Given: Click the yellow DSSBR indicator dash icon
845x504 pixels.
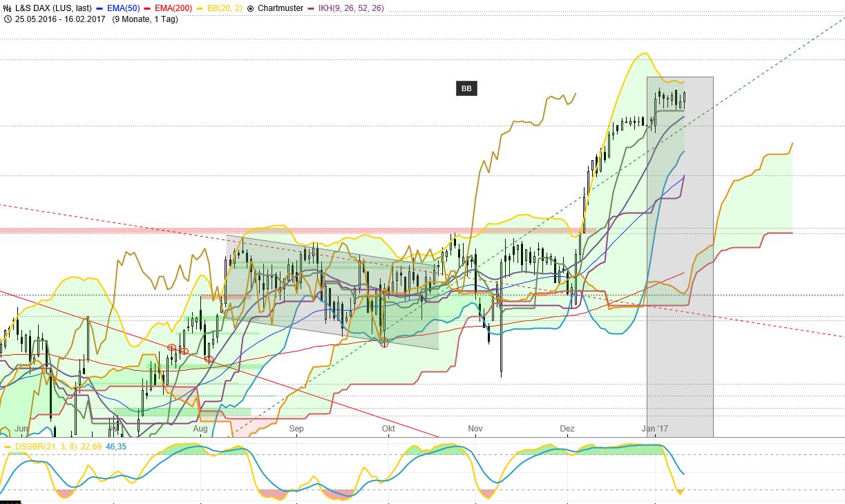Looking at the screenshot, I should [7, 448].
